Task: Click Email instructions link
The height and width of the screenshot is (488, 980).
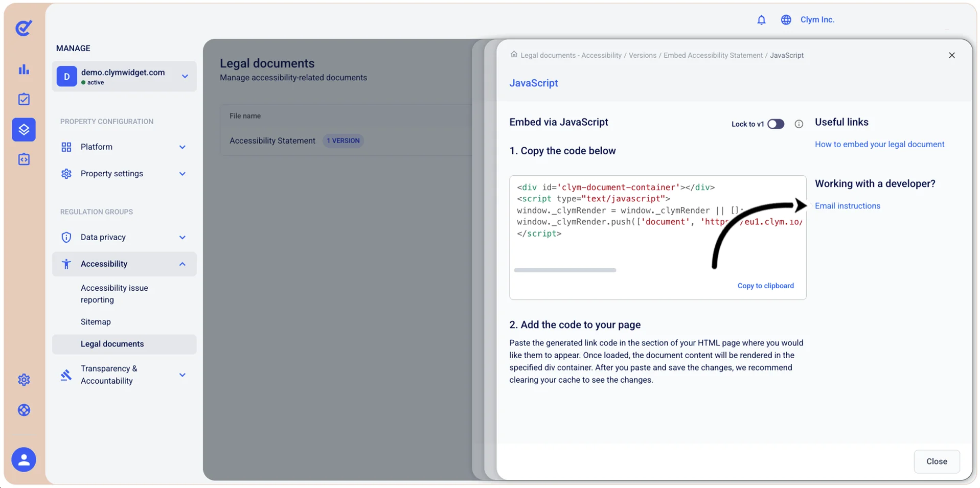Action: click(x=847, y=206)
